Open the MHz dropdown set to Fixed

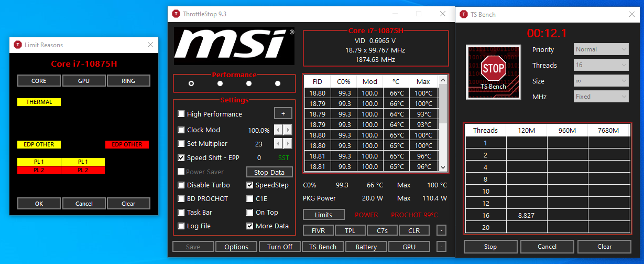tap(601, 97)
